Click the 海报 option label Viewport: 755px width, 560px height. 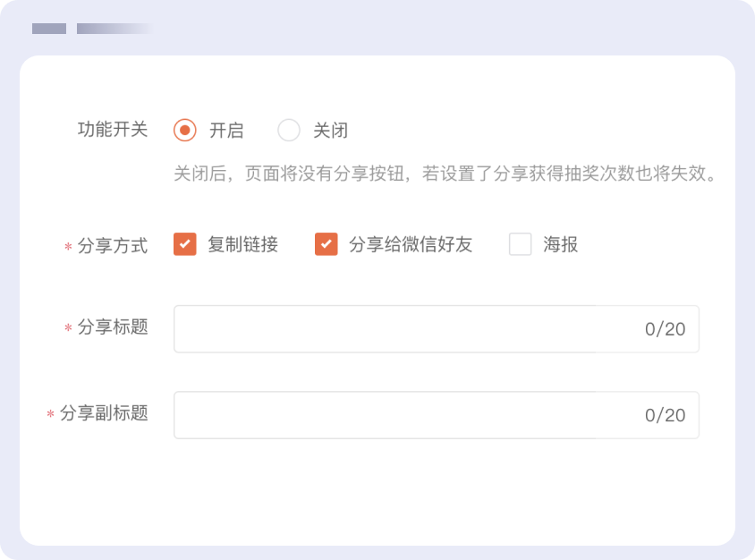[561, 244]
